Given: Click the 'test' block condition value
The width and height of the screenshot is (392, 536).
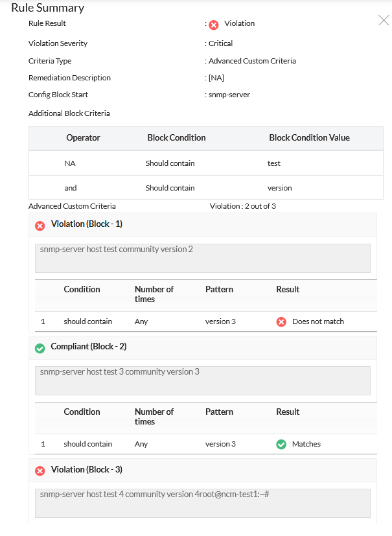Looking at the screenshot, I should coord(274,163).
